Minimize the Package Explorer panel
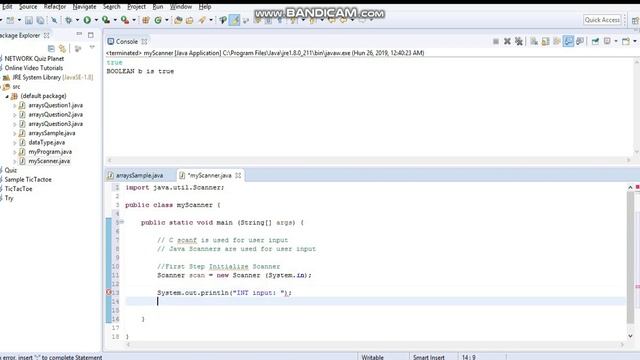 [x=79, y=34]
